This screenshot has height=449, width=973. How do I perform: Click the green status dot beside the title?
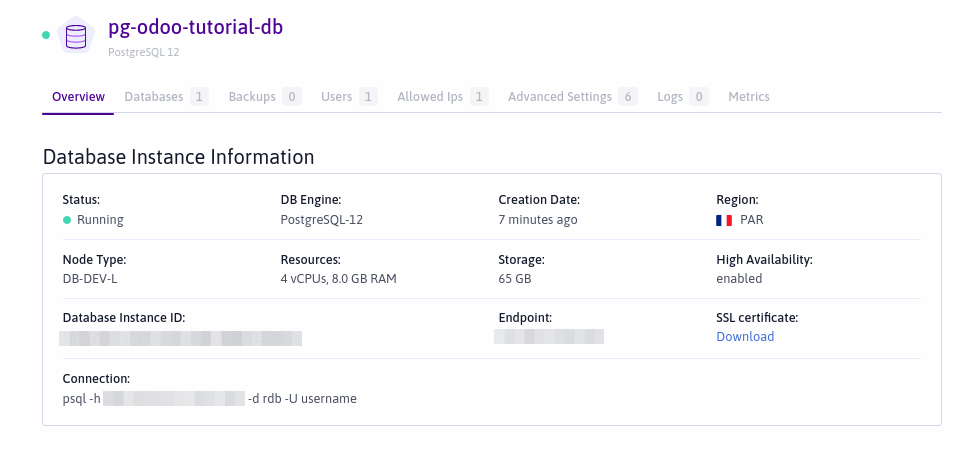click(46, 35)
